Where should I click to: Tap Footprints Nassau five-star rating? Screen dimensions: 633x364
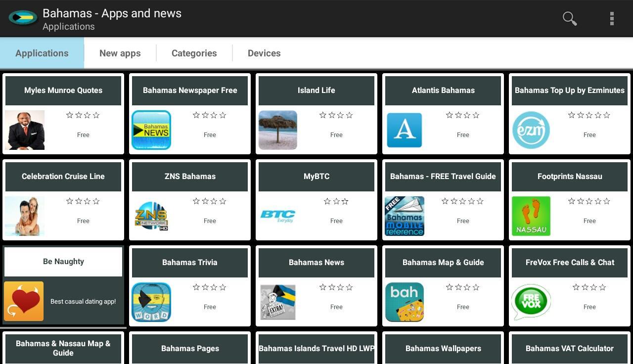tap(589, 201)
